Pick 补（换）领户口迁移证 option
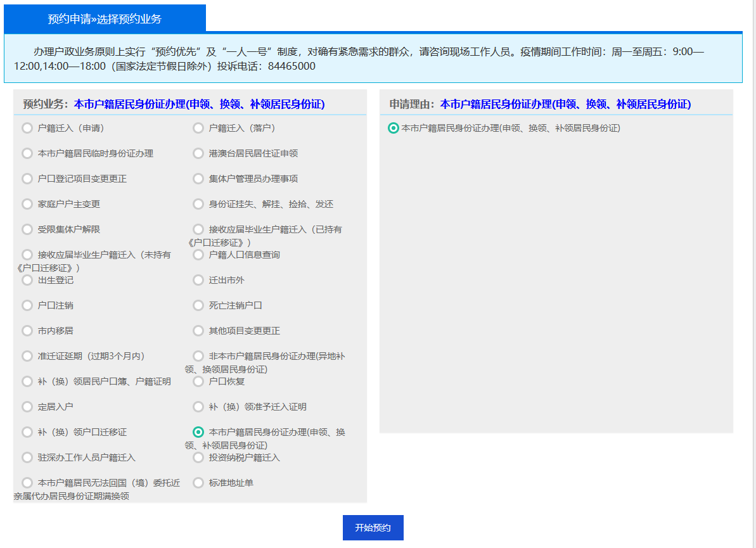The image size is (756, 548). [27, 432]
